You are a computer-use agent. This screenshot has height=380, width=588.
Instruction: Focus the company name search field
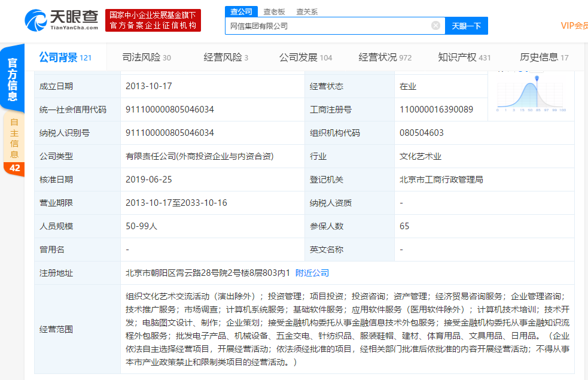point(326,26)
